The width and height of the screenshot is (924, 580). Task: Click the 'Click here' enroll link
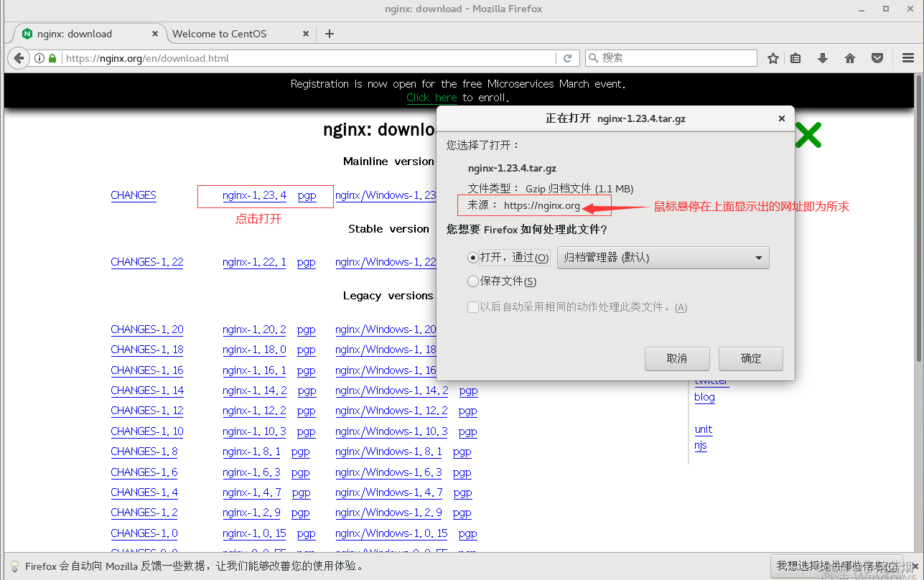click(x=431, y=98)
